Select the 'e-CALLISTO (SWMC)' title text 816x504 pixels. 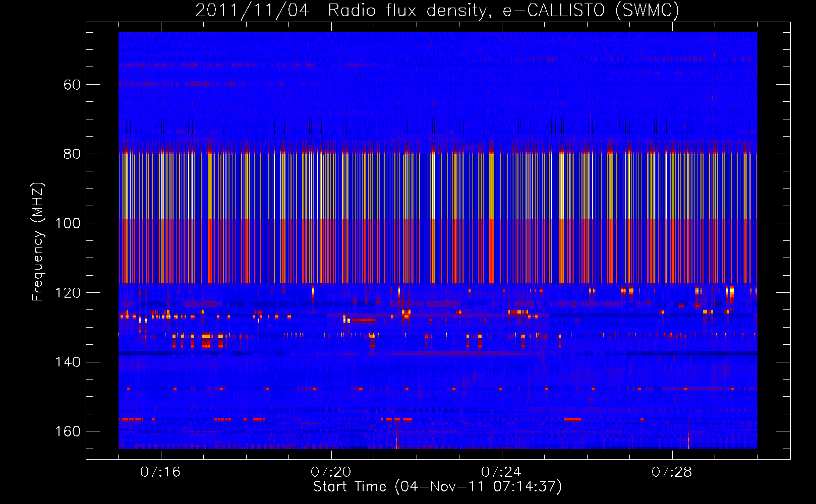(x=591, y=11)
